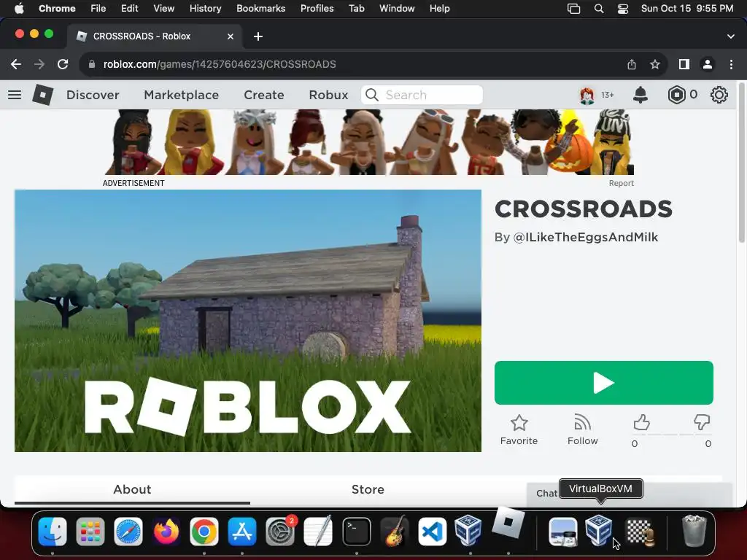Open the Robux page link
The height and width of the screenshot is (560, 747).
329,95
